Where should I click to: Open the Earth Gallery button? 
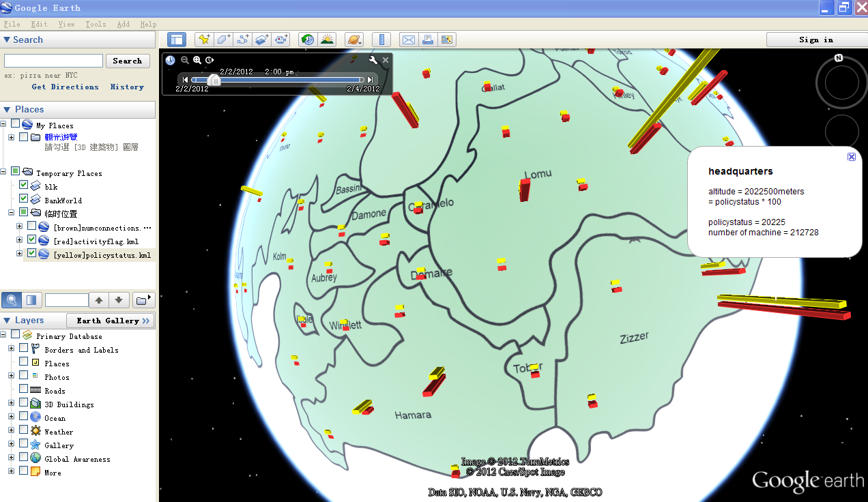(x=111, y=321)
